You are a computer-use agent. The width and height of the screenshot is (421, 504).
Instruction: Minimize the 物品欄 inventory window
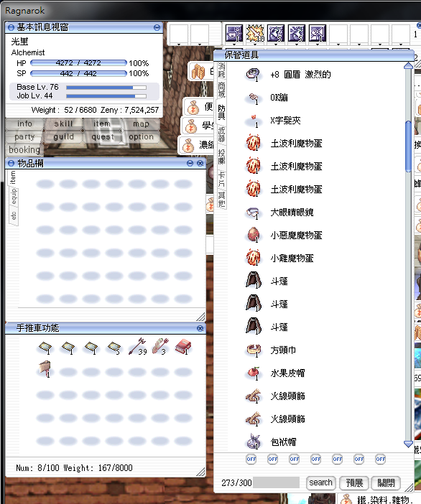click(190, 163)
